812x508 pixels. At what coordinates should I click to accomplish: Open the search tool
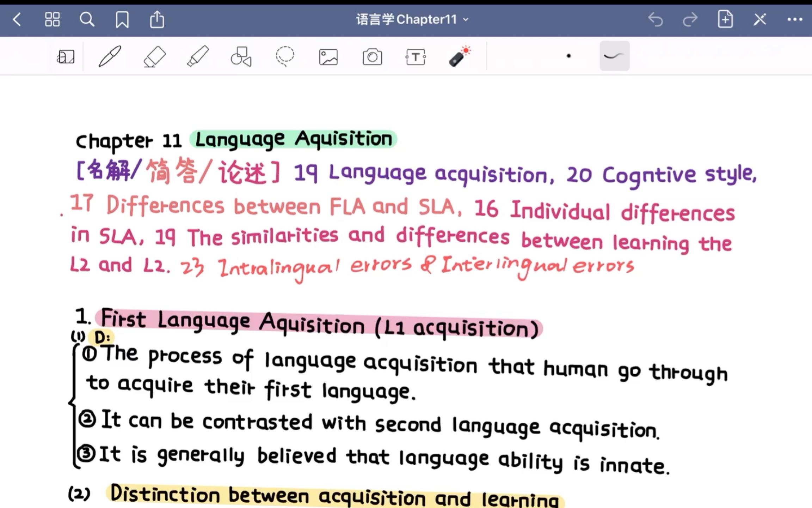coord(87,19)
